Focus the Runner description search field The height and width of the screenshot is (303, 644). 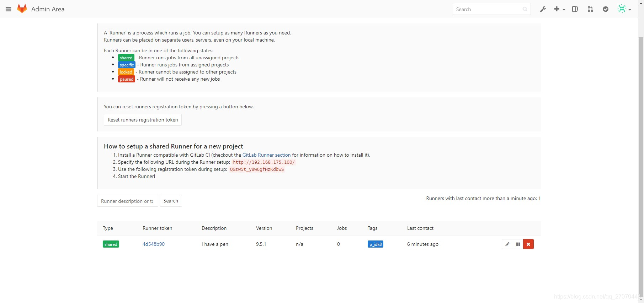127,201
